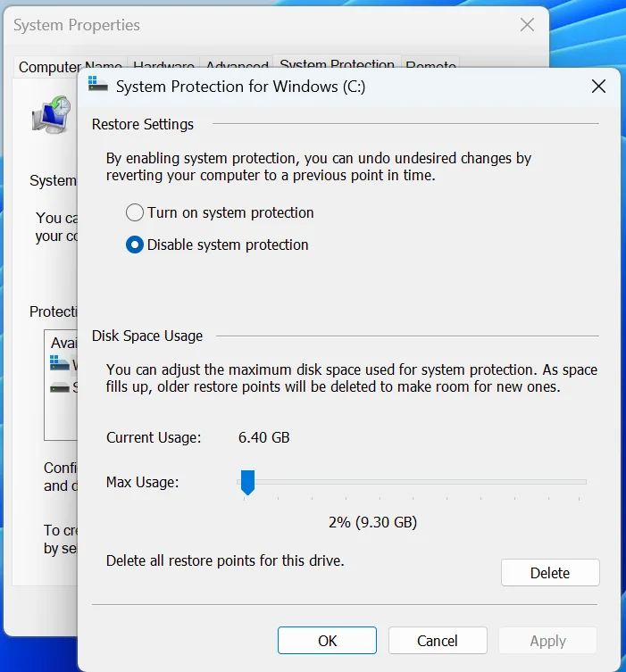
Task: Click the 6.40 GB current usage value
Action: (x=264, y=437)
